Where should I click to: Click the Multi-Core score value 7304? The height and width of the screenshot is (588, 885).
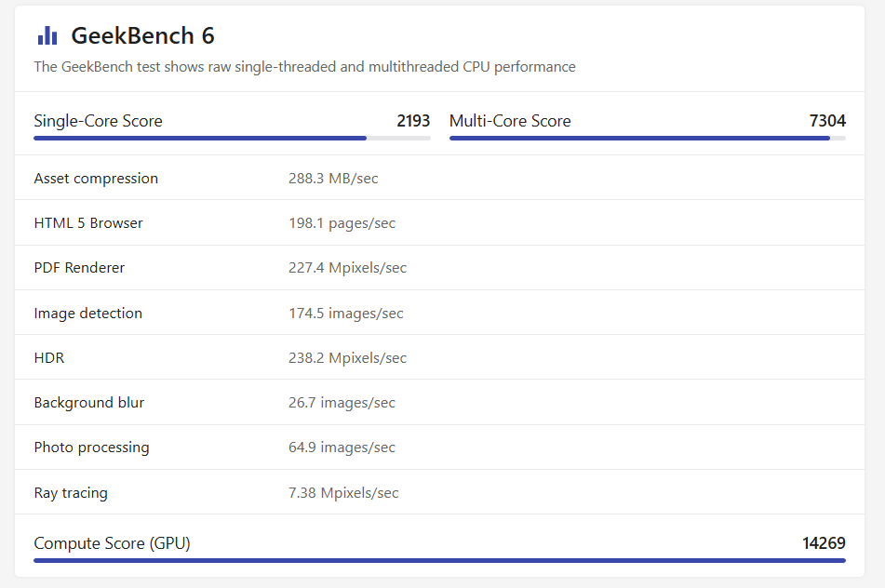pos(827,121)
